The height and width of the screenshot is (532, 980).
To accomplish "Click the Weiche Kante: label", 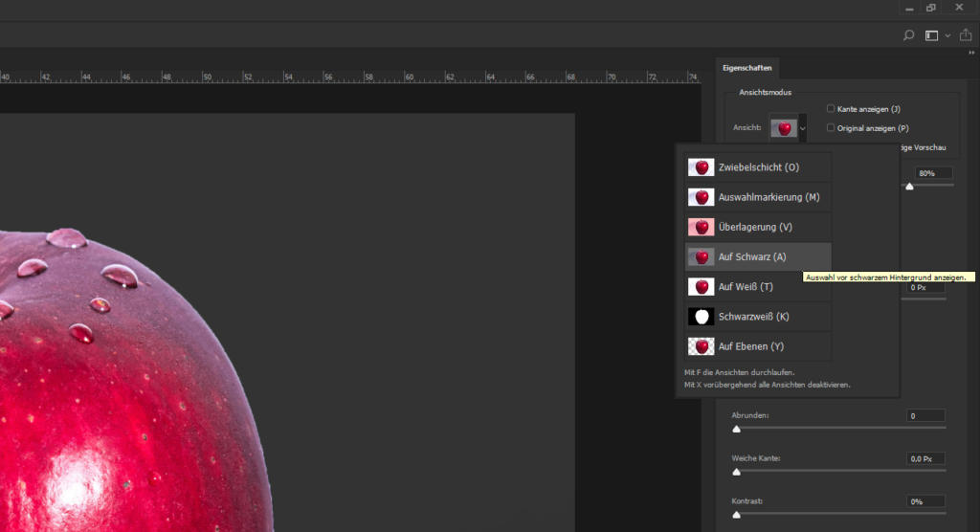I will [x=756, y=458].
